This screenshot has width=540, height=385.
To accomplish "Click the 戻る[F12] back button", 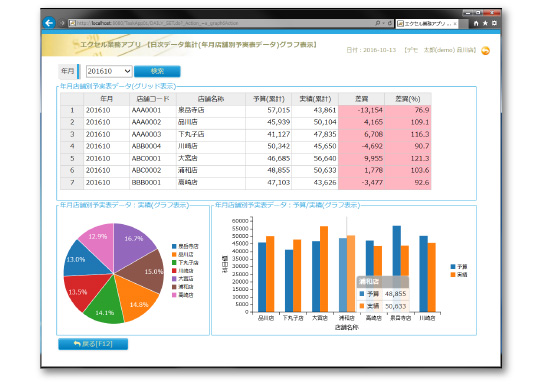I will click(x=93, y=344).
